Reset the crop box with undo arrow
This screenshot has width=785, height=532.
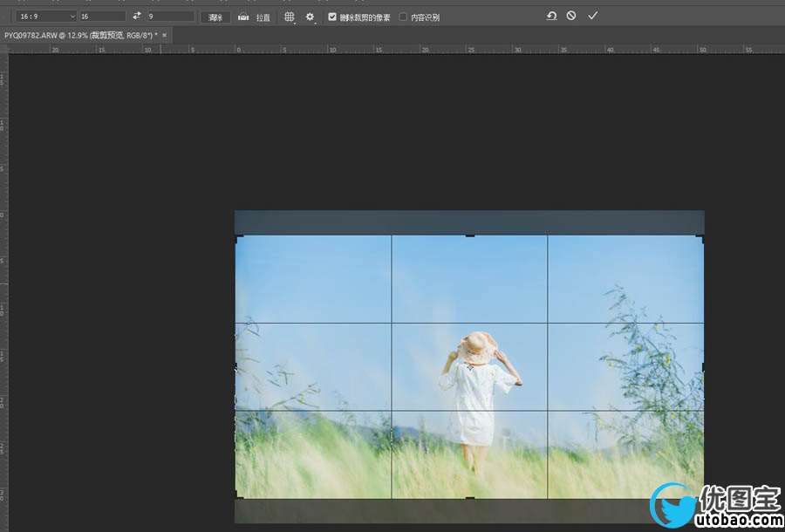tap(552, 16)
